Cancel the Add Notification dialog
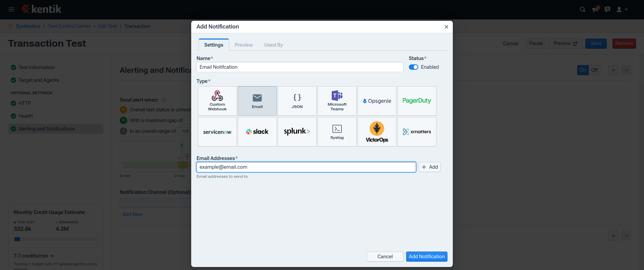 point(385,257)
